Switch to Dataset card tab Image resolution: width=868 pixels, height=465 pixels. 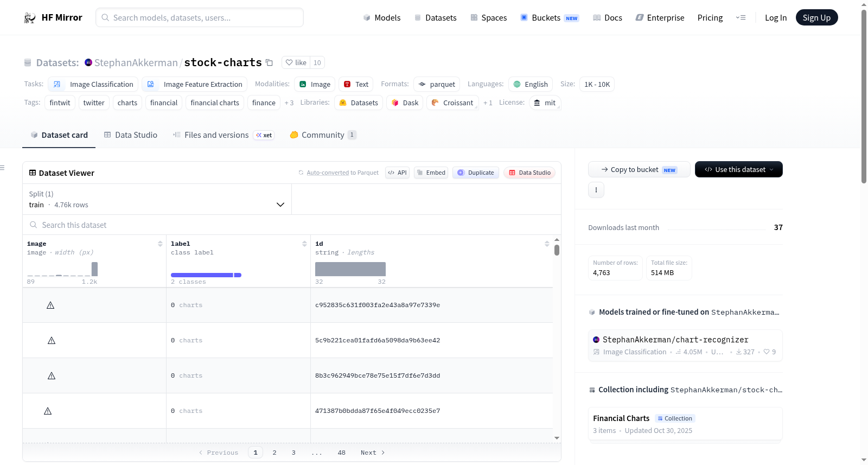[x=59, y=135]
